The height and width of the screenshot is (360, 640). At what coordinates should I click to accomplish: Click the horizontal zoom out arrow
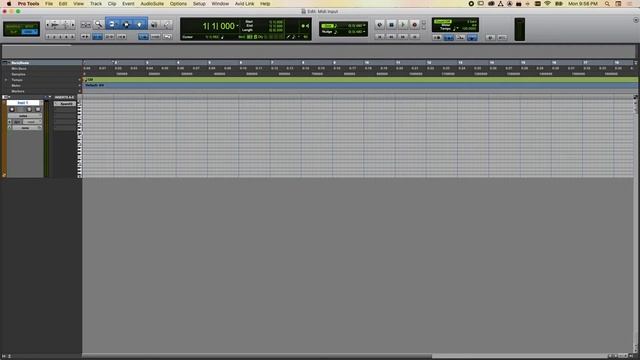pyautogui.click(x=48, y=25)
